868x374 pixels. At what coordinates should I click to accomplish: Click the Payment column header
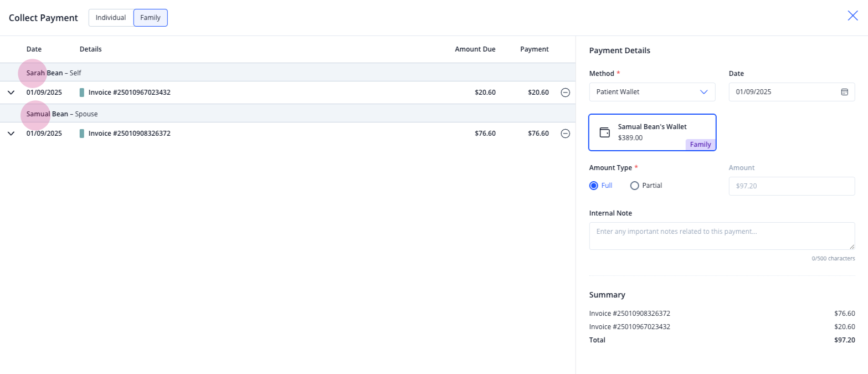click(x=535, y=49)
